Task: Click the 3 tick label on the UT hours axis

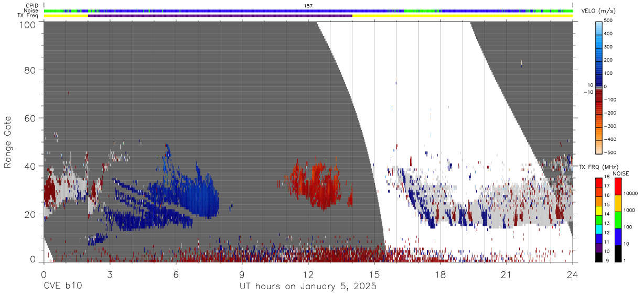Action: tap(110, 274)
